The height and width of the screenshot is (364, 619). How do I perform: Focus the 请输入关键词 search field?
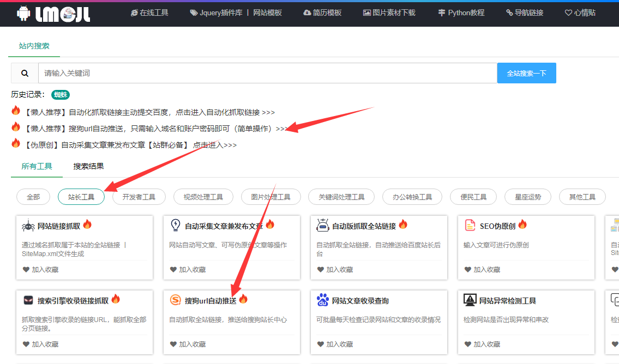(x=267, y=73)
